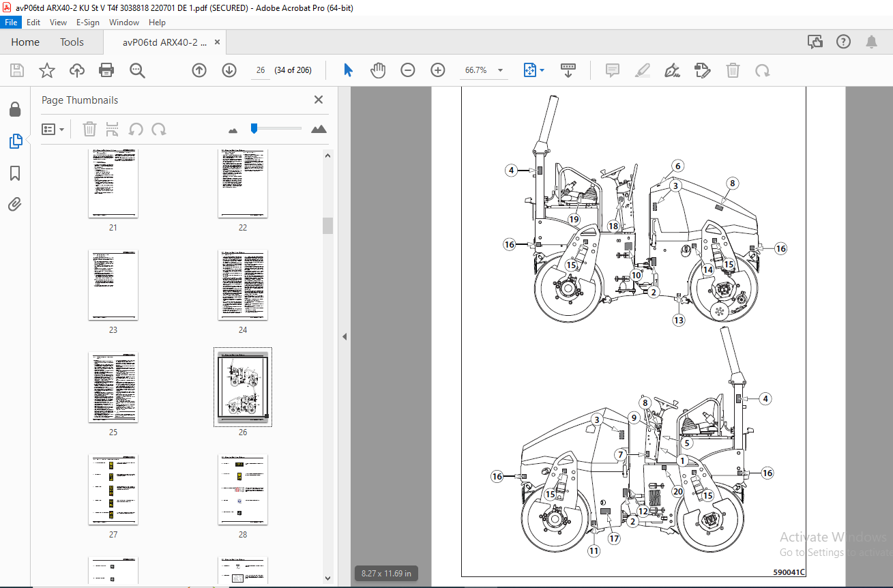The width and height of the screenshot is (893, 588).
Task: Select page 26 thumbnail
Action: [243, 387]
